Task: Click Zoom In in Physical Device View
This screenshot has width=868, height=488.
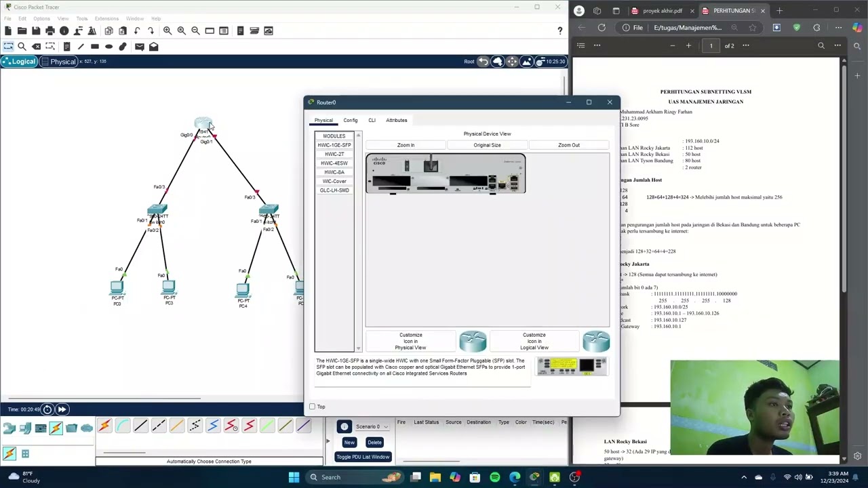Action: tap(406, 145)
